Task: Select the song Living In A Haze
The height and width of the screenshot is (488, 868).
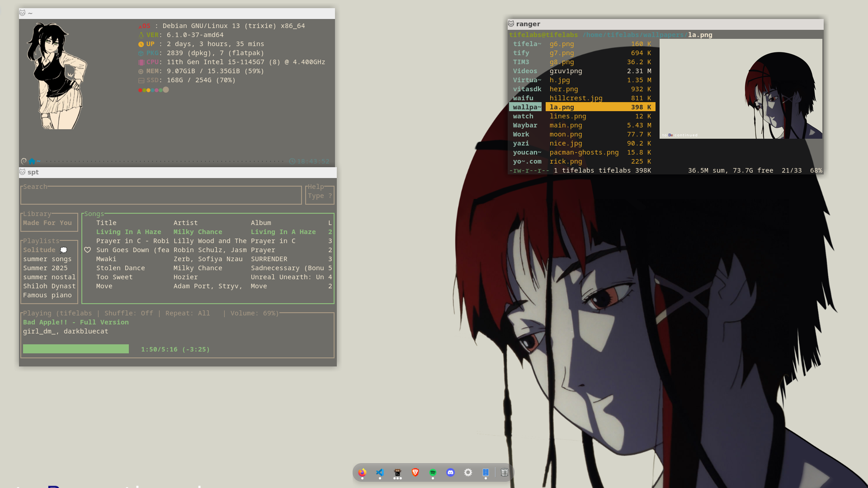Action: click(x=208, y=232)
